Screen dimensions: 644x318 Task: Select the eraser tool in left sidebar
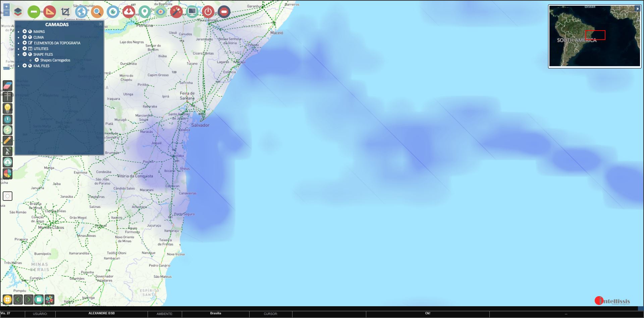click(x=7, y=86)
